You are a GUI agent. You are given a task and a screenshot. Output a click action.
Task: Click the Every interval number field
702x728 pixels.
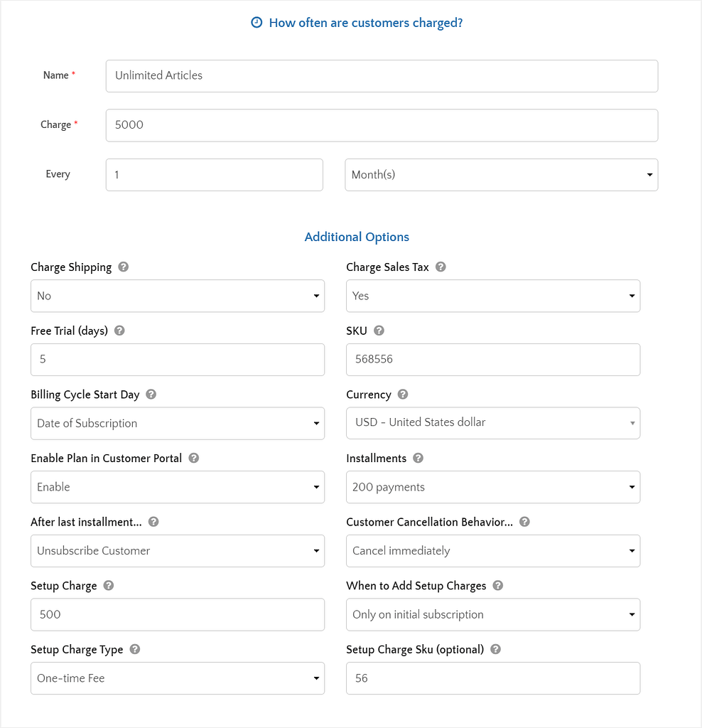tap(215, 175)
